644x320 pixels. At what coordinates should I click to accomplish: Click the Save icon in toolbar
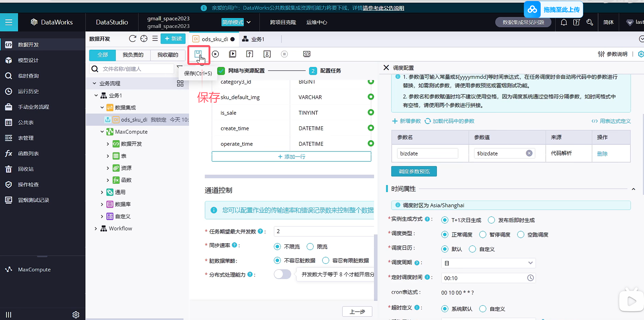click(198, 54)
